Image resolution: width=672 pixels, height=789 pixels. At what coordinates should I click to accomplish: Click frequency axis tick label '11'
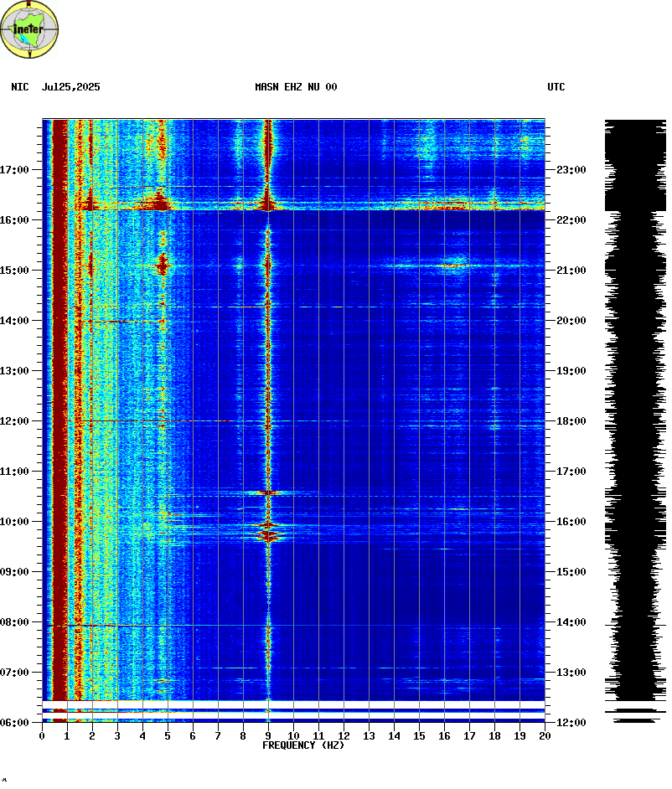coord(318,736)
